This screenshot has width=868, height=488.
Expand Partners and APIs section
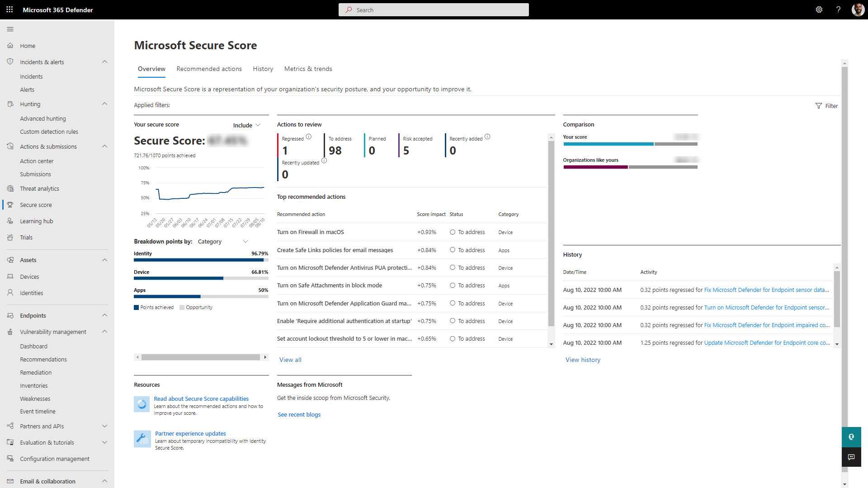tap(104, 426)
